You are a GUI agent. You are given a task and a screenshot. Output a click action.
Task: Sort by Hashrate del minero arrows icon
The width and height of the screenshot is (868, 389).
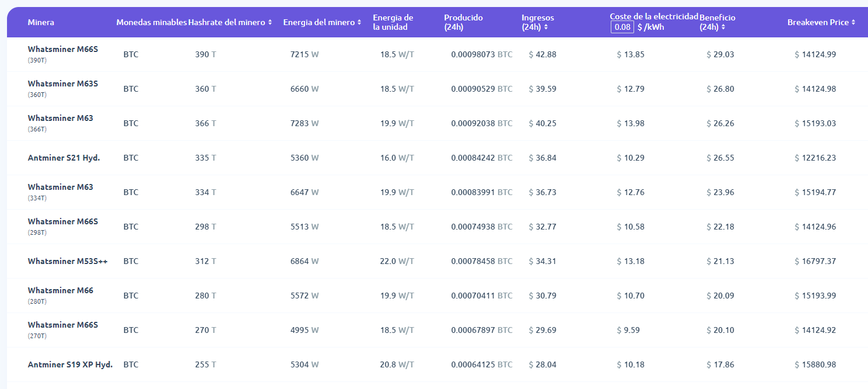[x=270, y=22]
